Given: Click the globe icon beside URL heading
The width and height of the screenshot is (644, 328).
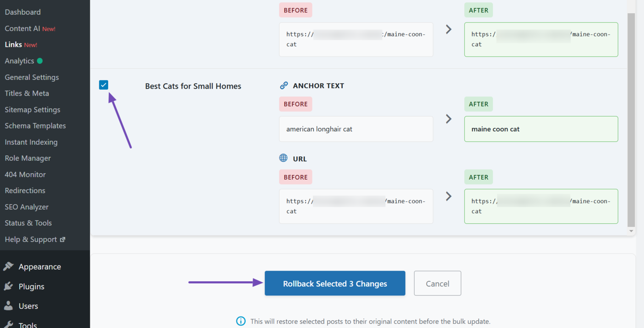Looking at the screenshot, I should click(283, 158).
